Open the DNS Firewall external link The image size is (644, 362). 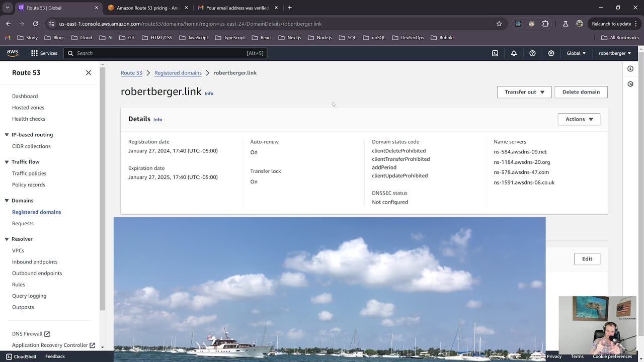click(31, 334)
